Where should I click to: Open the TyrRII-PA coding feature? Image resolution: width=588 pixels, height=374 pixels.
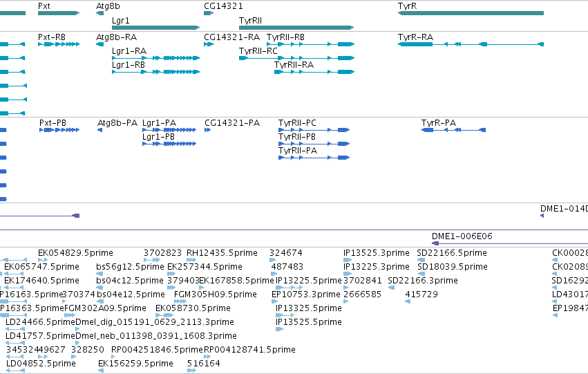314,158
